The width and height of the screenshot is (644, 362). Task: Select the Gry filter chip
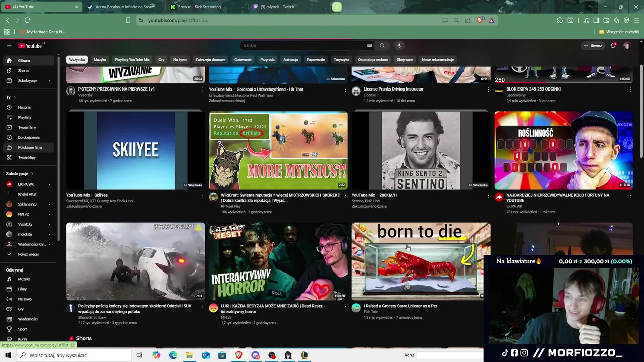click(x=162, y=60)
